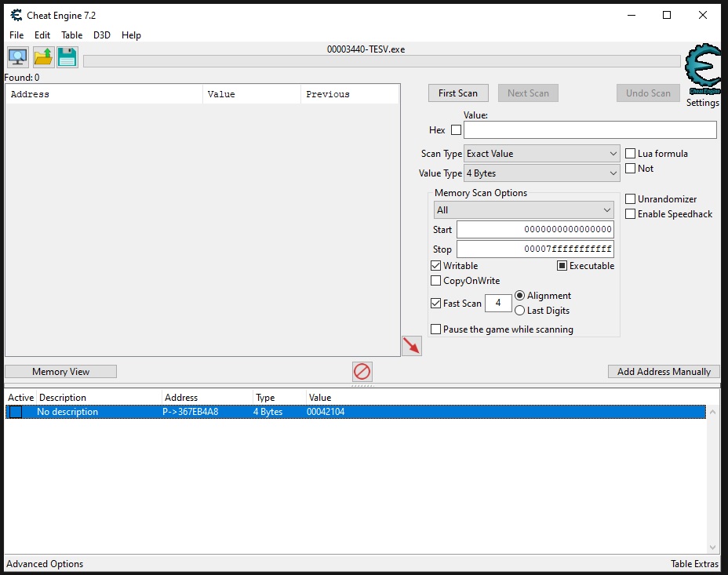Click the Undo Scan button

click(648, 93)
